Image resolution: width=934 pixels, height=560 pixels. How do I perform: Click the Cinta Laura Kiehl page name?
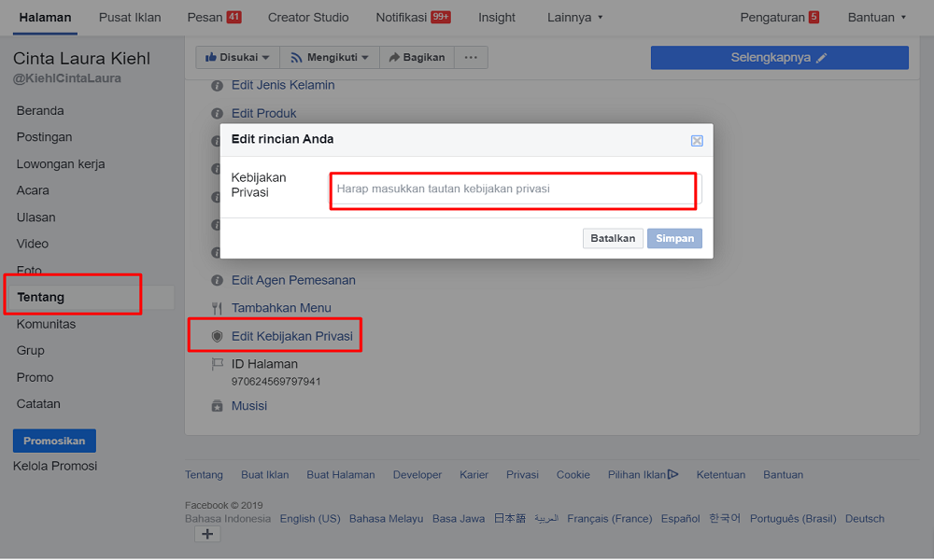pos(81,58)
